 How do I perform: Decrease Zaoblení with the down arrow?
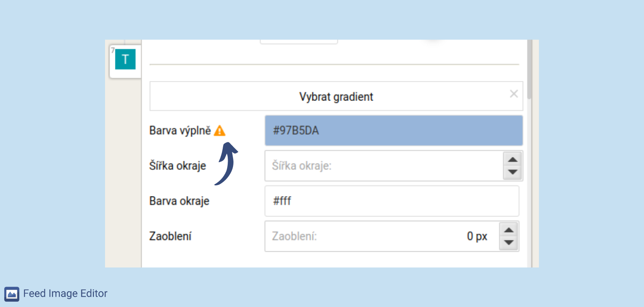click(x=509, y=243)
